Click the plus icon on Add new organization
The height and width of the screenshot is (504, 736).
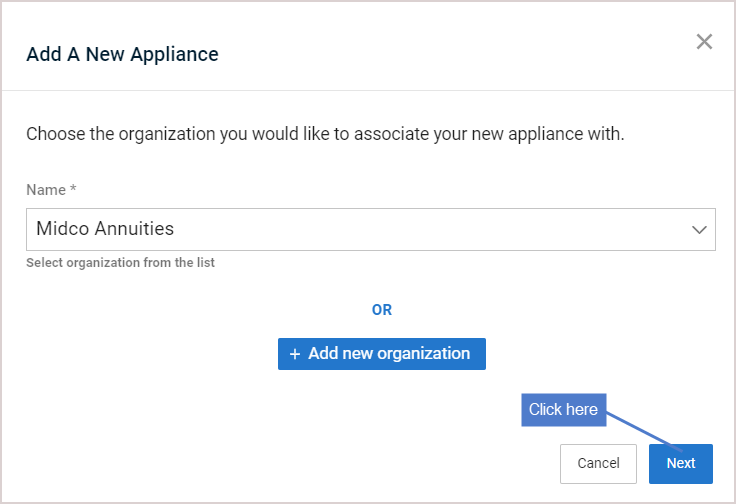[295, 354]
